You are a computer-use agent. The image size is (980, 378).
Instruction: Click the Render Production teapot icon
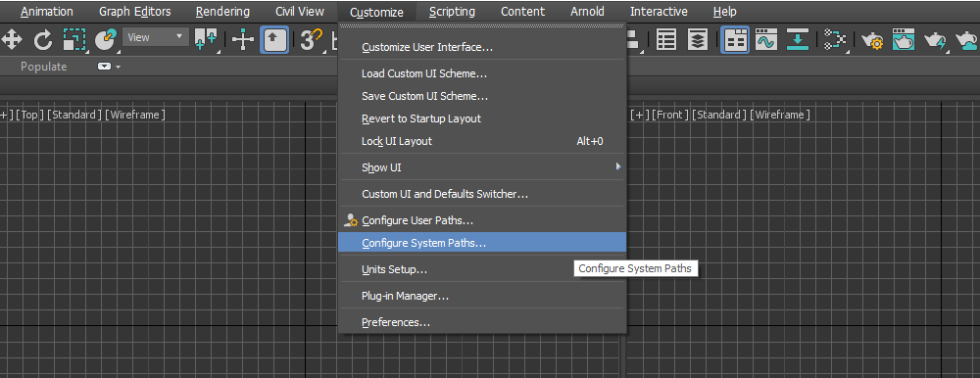935,41
